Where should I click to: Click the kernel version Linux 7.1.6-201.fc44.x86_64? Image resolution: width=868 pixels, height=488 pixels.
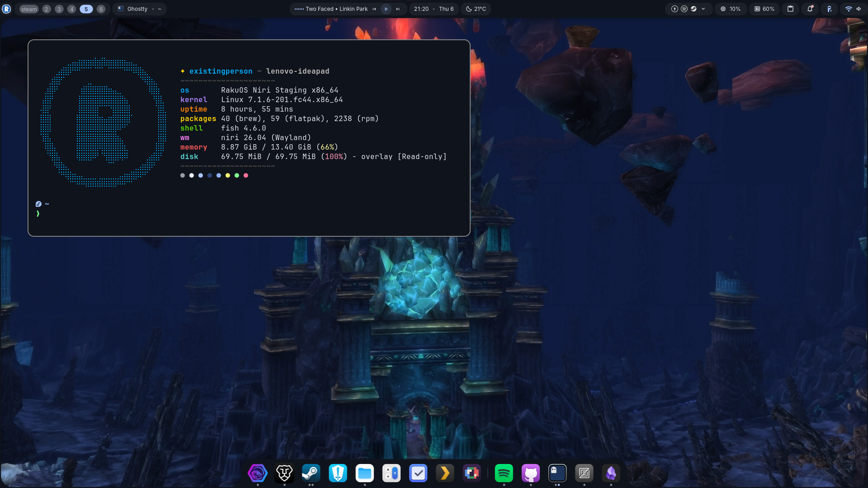282,100
